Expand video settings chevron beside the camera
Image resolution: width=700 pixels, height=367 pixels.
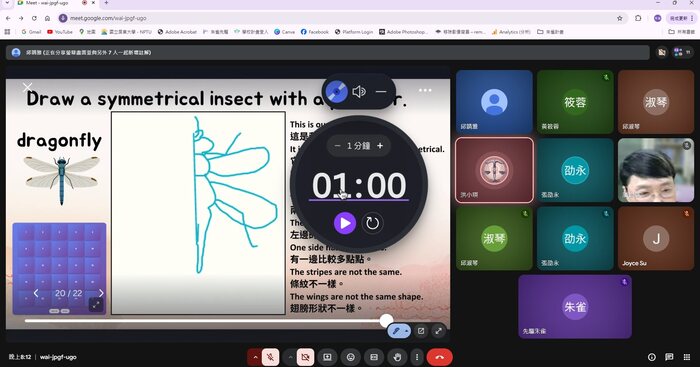[290, 357]
